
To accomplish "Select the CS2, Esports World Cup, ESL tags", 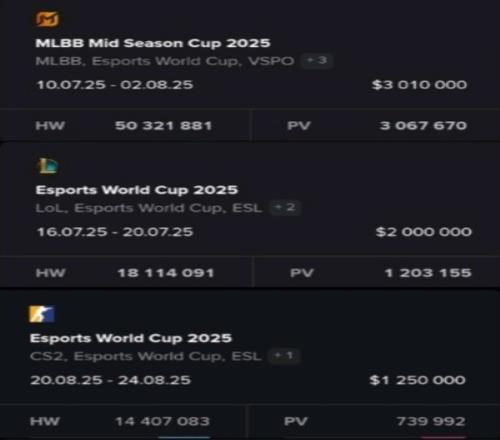I will tap(146, 356).
